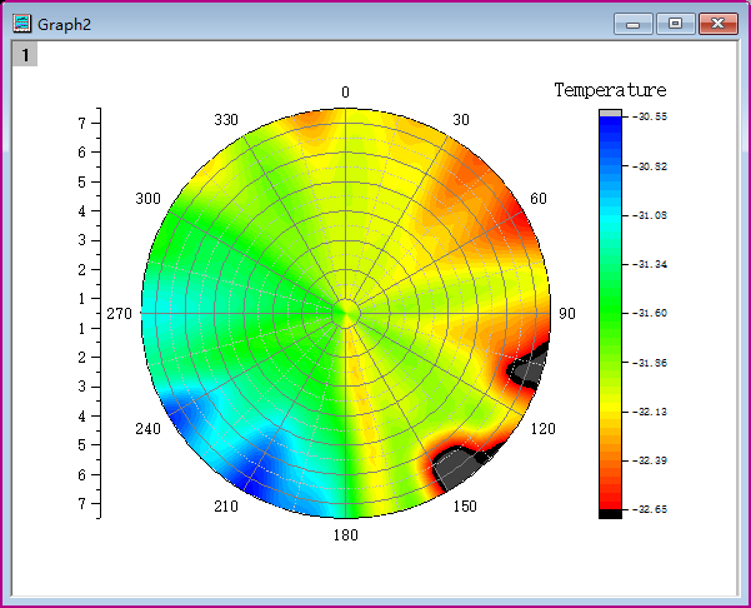Viewport: 751px width, 608px height.
Task: Click the gray top color scale swatch
Action: [x=610, y=113]
